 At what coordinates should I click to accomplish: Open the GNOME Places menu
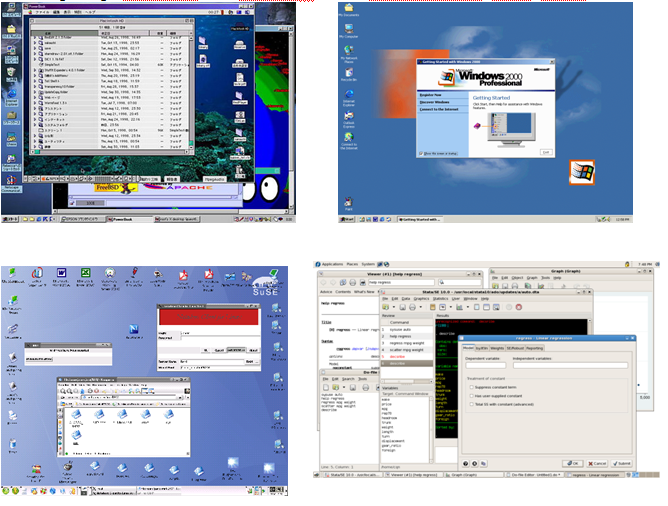[352, 264]
